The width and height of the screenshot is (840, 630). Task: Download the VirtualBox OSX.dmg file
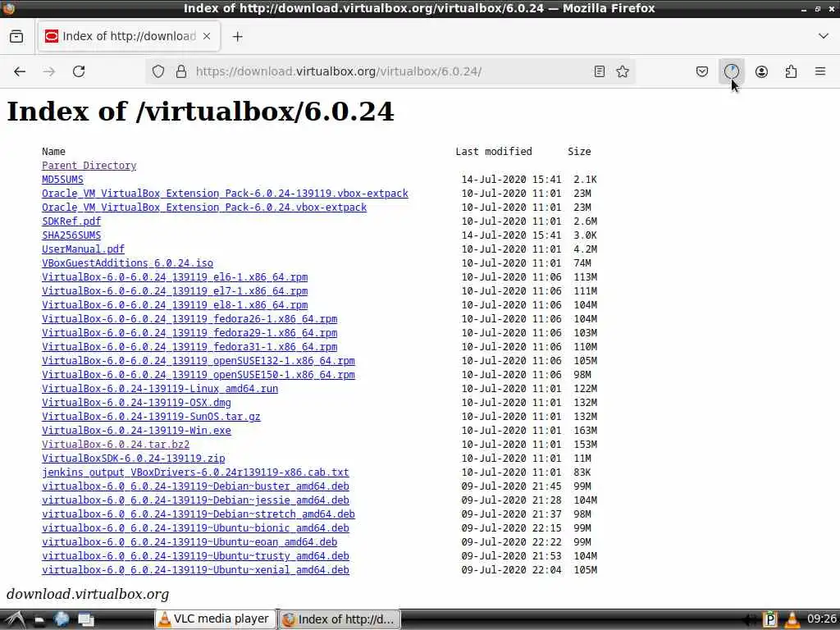point(137,402)
